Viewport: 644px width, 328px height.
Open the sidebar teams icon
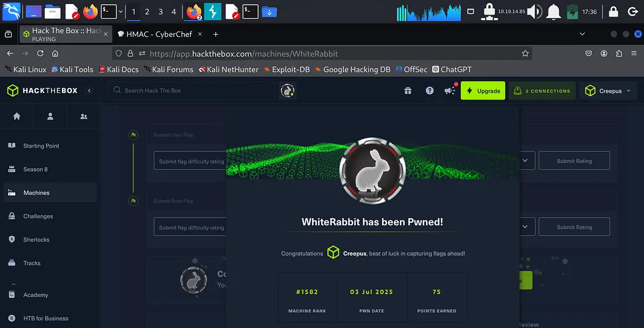coord(84,116)
